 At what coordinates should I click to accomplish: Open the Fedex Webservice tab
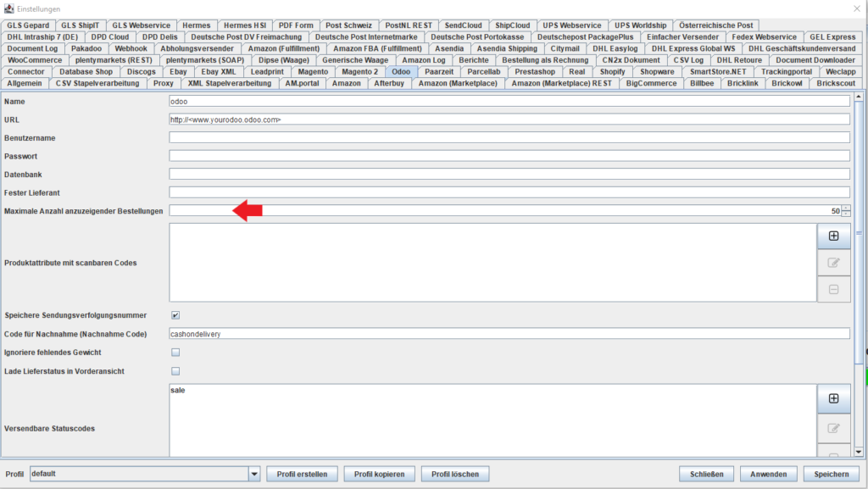pyautogui.click(x=764, y=37)
